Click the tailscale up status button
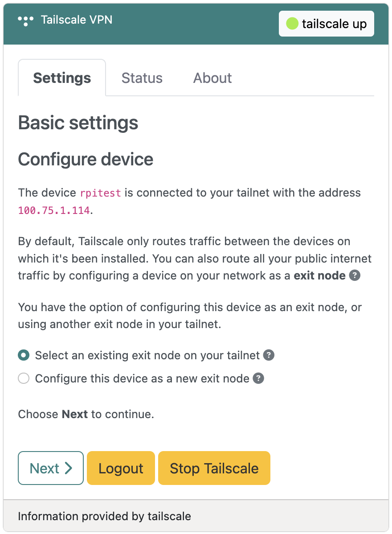 click(327, 24)
